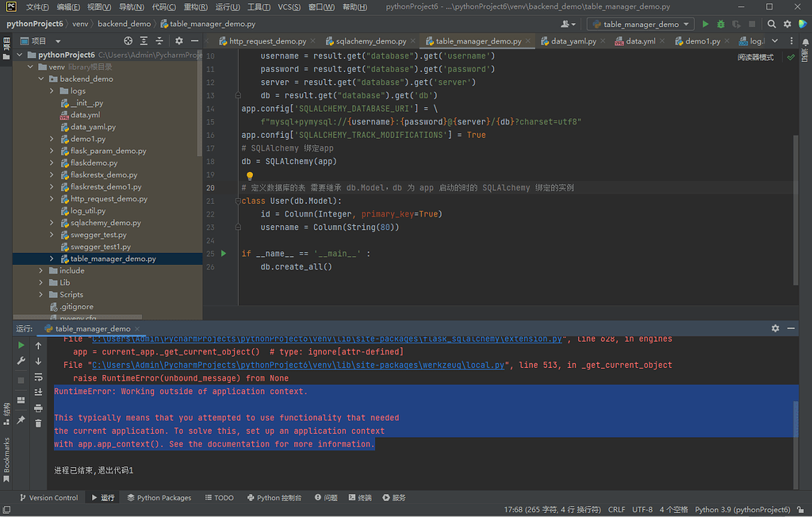The width and height of the screenshot is (812, 517).
Task: Pin the run tab
Action: (x=21, y=419)
